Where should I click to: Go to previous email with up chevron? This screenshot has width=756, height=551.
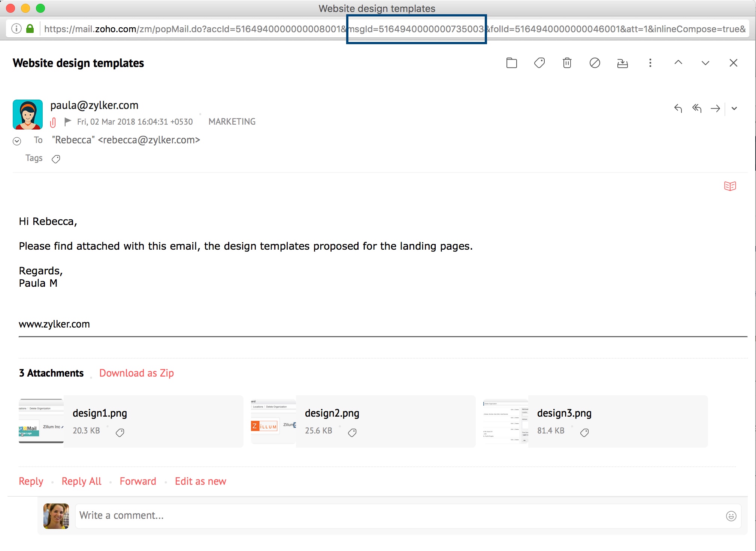click(678, 63)
